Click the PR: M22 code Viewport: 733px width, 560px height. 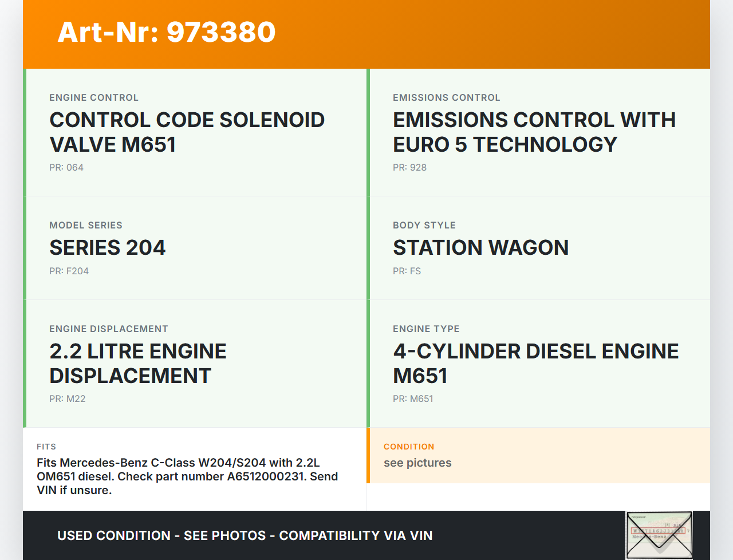(x=67, y=399)
